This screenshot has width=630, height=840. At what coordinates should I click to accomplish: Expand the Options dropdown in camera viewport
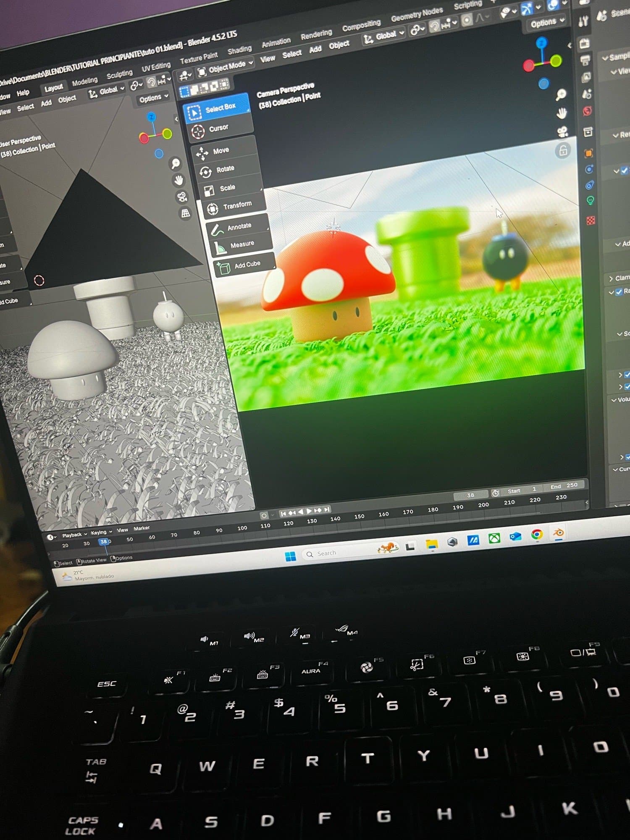click(x=547, y=22)
